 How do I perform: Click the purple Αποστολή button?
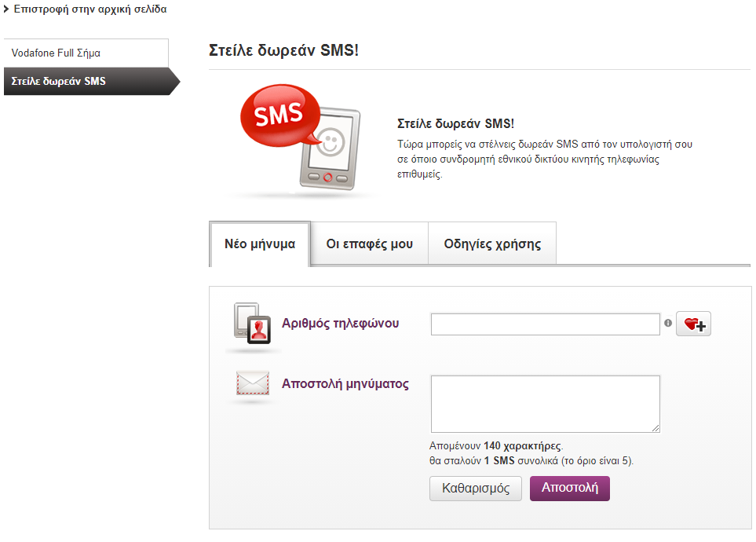pos(569,489)
